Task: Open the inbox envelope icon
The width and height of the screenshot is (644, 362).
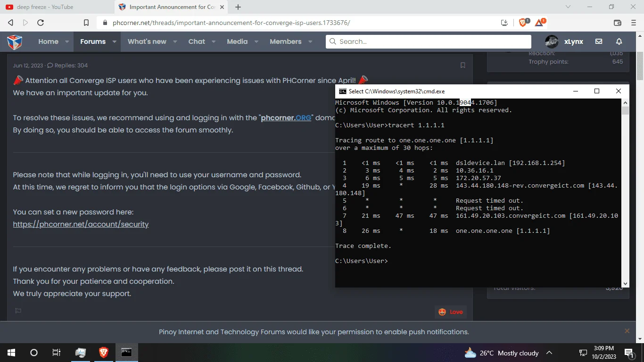Action: click(x=599, y=41)
